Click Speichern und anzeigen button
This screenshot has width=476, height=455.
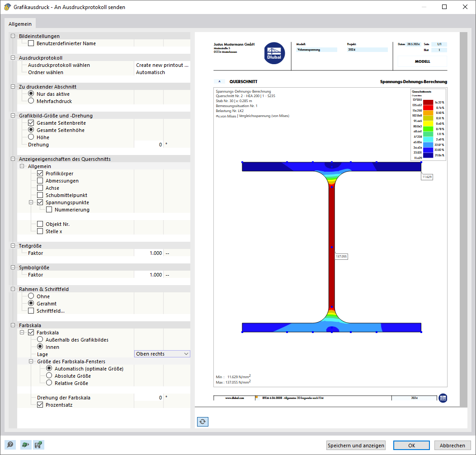[x=356, y=446]
